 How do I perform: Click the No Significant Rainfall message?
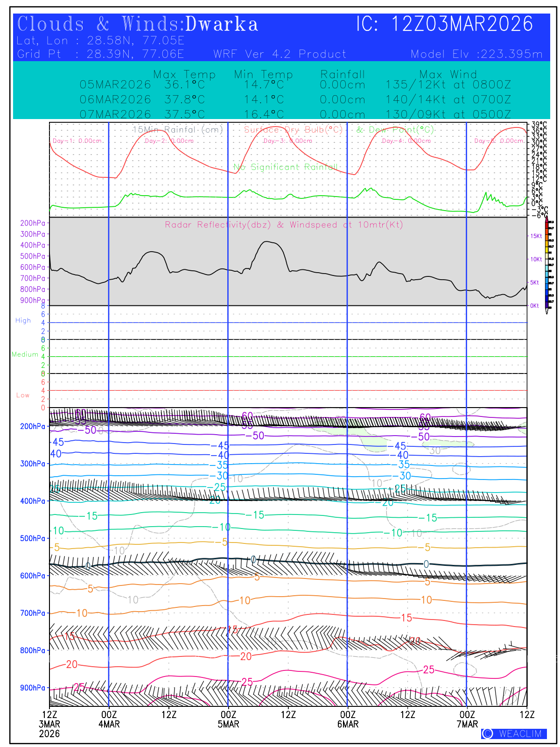click(x=285, y=167)
